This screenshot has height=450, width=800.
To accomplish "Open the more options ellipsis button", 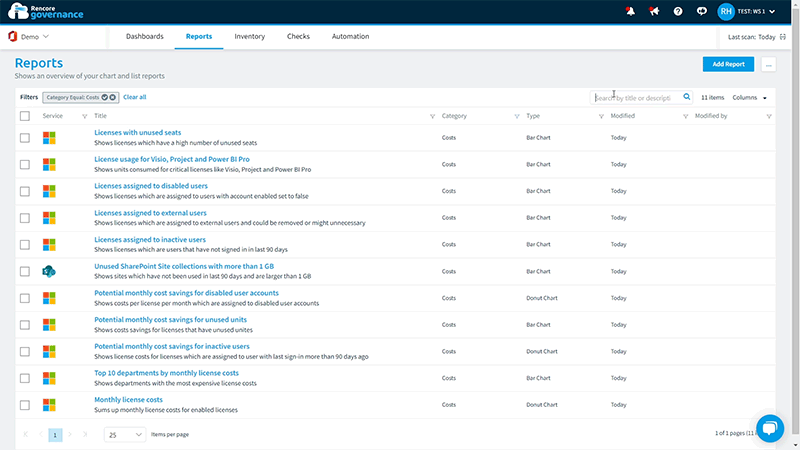I will [x=768, y=64].
